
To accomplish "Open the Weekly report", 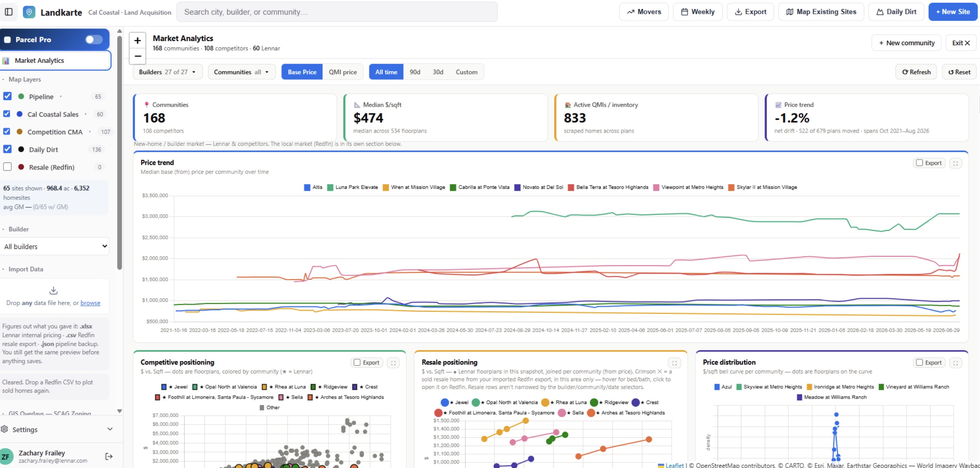I will 698,12.
